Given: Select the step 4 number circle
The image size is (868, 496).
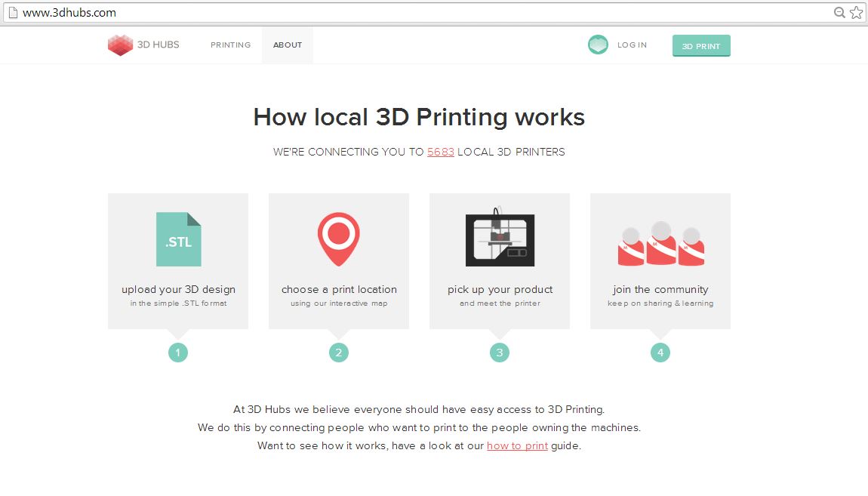Looking at the screenshot, I should (x=660, y=353).
